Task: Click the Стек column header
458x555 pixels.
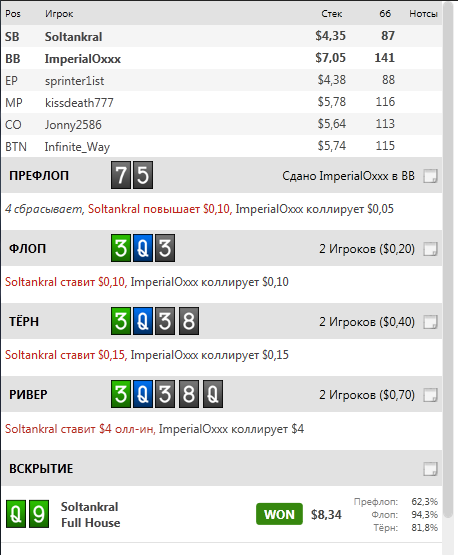Action: click(x=331, y=14)
